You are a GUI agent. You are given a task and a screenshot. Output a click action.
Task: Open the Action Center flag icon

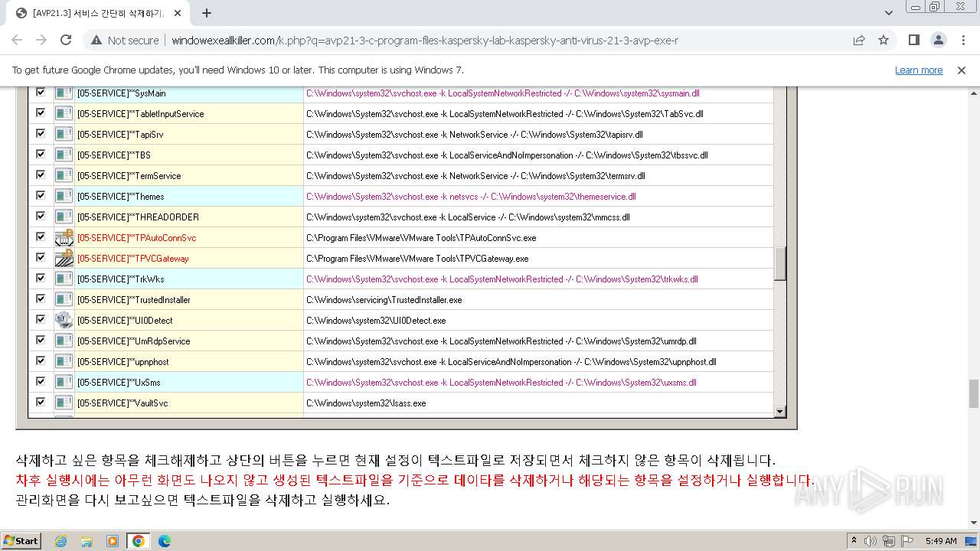(x=907, y=541)
